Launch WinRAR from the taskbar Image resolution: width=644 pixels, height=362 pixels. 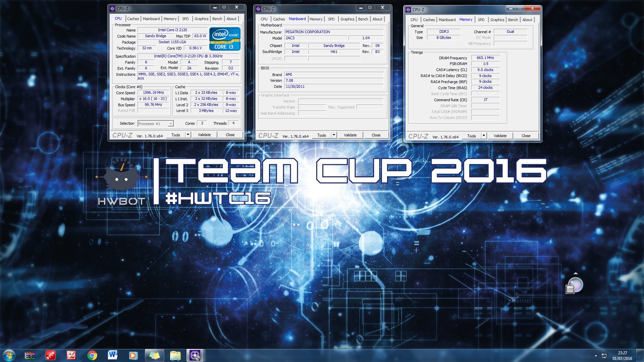30,355
